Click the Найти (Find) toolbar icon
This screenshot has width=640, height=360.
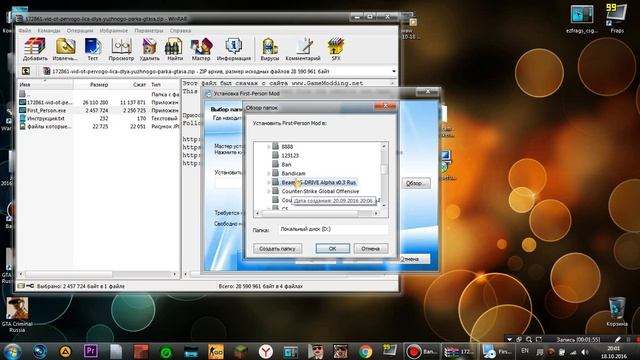[175, 49]
